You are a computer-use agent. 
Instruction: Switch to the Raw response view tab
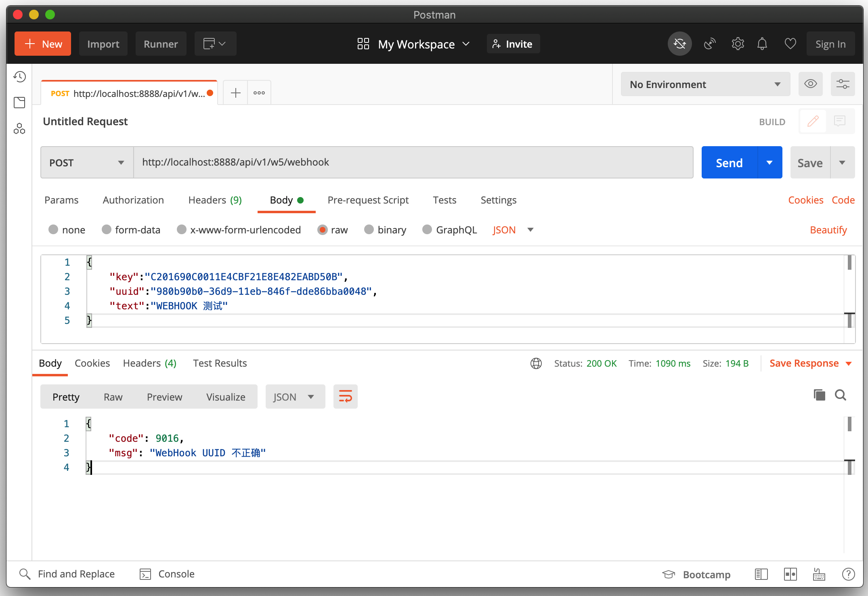[113, 397]
